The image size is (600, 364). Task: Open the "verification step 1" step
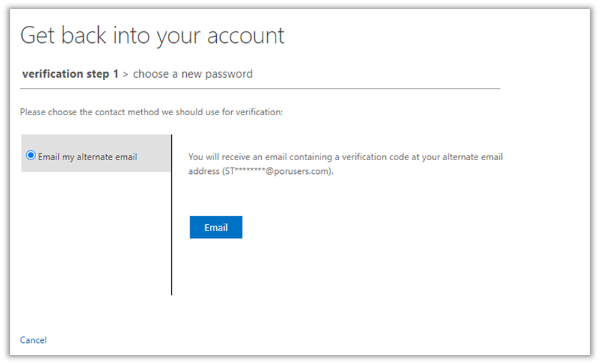coord(70,74)
